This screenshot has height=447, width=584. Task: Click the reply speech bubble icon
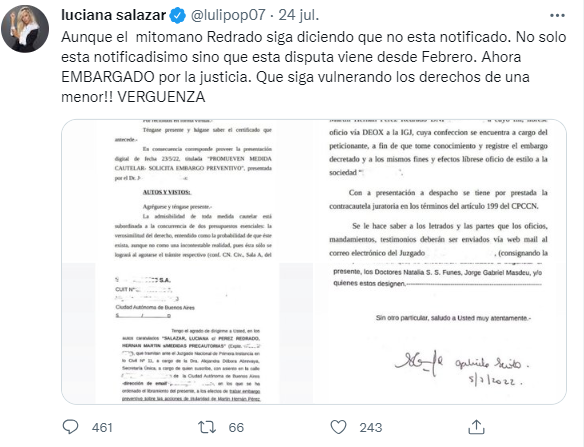click(x=70, y=427)
